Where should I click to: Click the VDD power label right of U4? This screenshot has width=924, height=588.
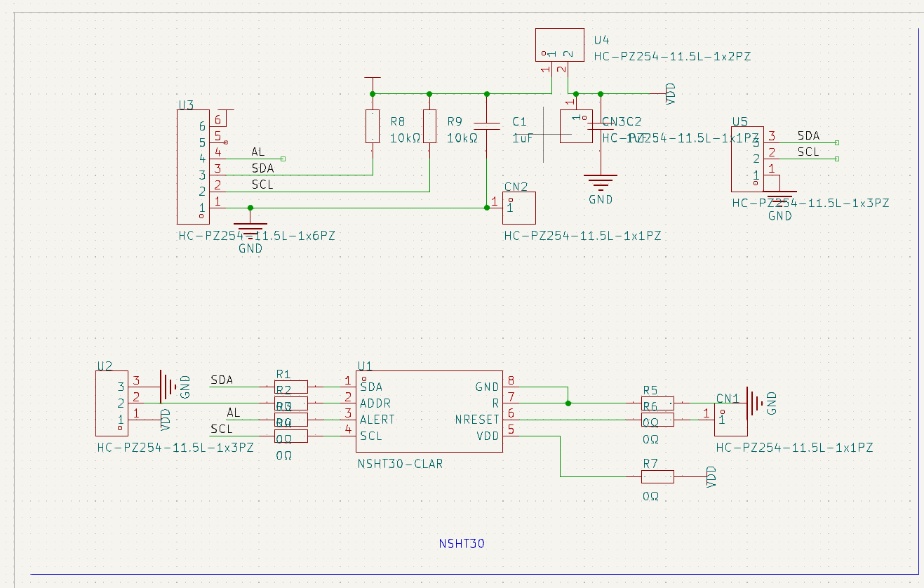click(x=670, y=93)
